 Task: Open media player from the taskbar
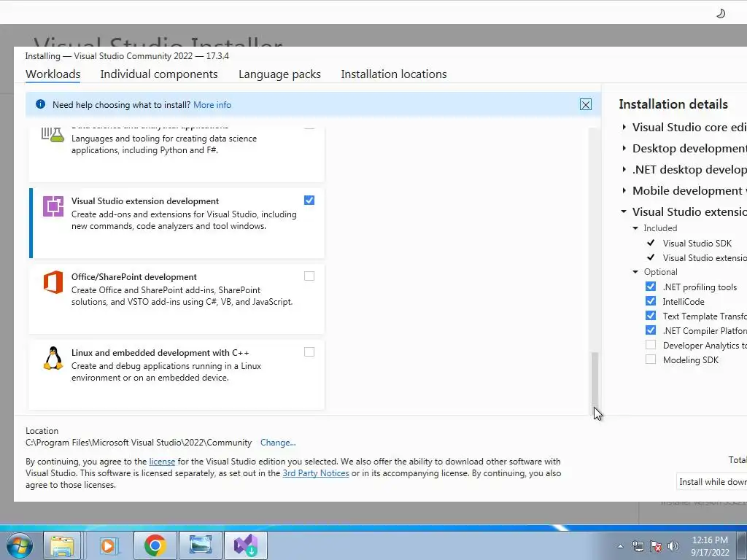pos(108,545)
